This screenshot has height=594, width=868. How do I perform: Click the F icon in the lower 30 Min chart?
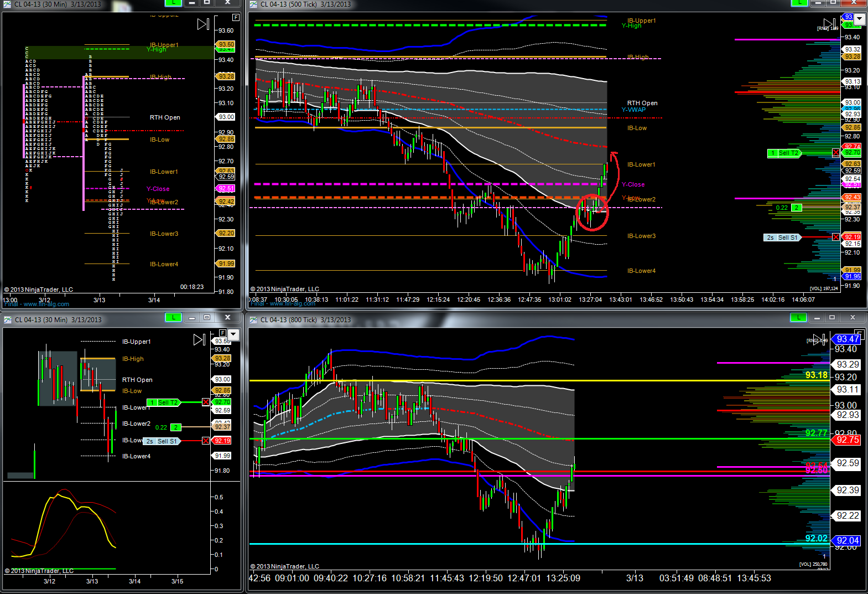click(x=222, y=333)
